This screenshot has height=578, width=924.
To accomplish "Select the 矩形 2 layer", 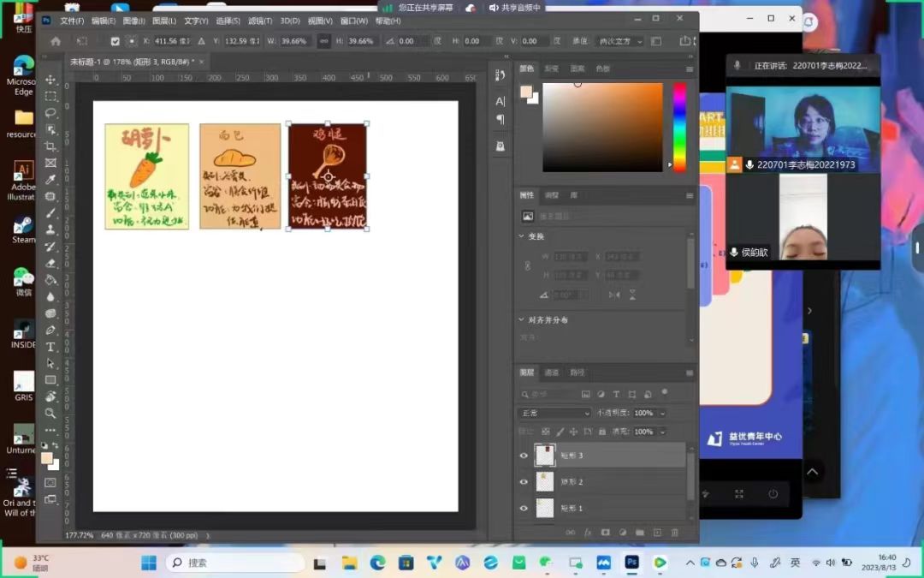I will (x=599, y=482).
